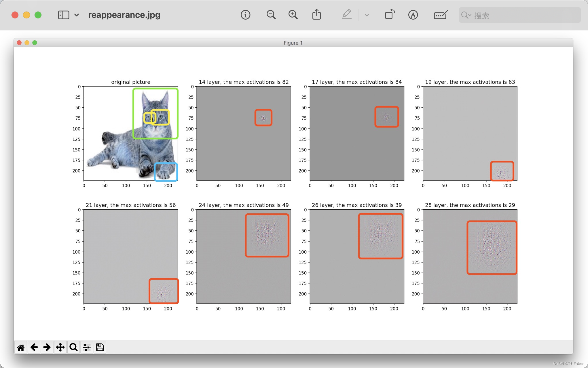
Task: Select the highlight pencil tool
Action: click(347, 14)
